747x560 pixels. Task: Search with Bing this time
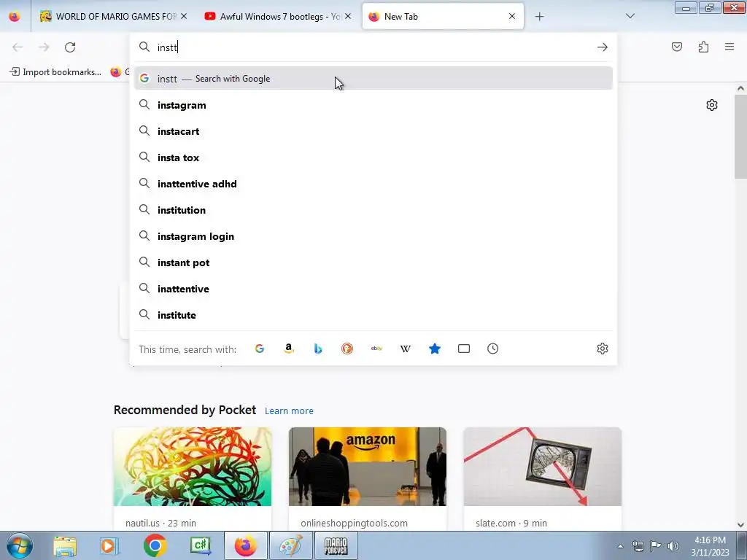[318, 349]
